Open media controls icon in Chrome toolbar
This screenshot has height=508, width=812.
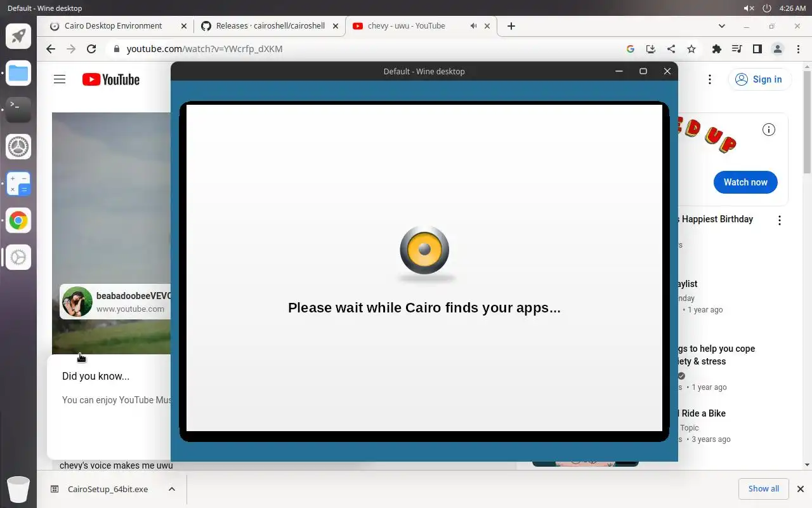click(737, 49)
